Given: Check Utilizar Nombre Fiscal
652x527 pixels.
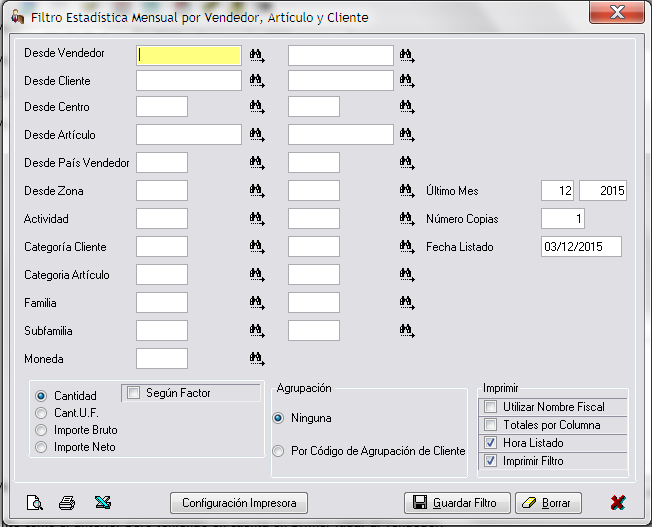Looking at the screenshot, I should [491, 406].
